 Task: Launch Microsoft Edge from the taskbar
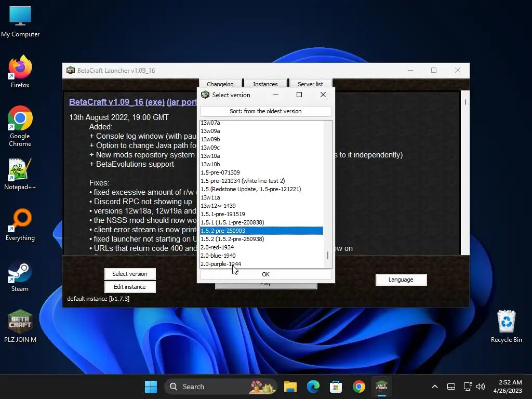pos(313,387)
